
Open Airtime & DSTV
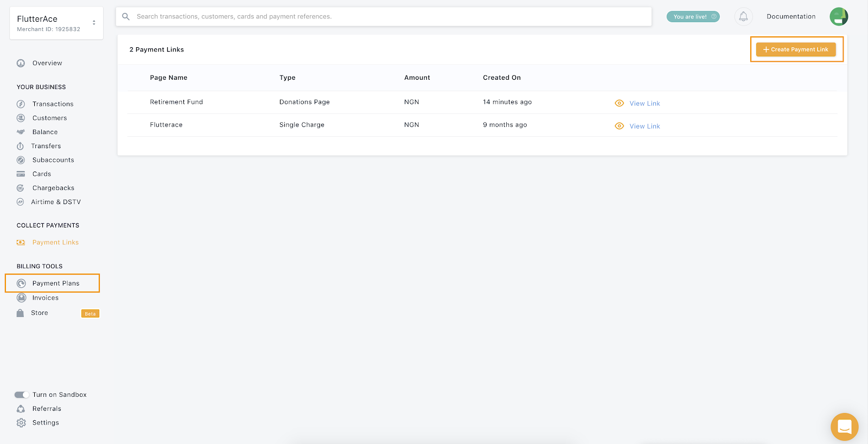(x=56, y=202)
